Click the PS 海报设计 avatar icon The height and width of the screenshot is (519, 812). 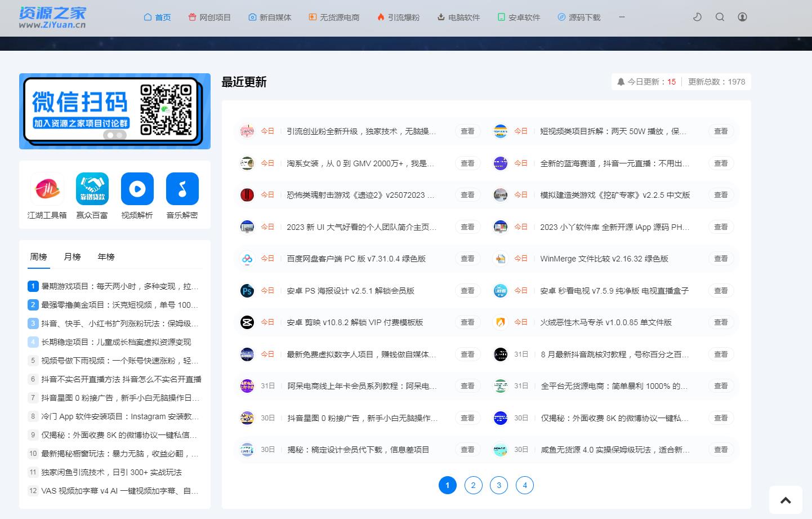(247, 291)
